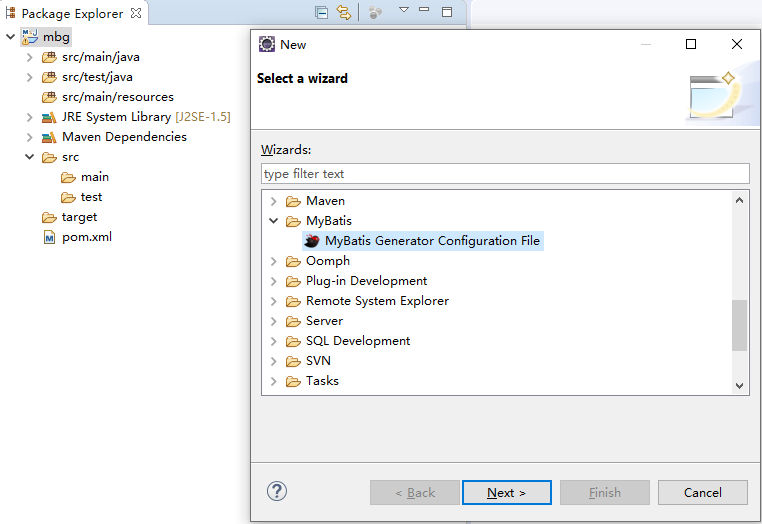Click the JRE System Library icon
The width and height of the screenshot is (762, 524).
(x=49, y=117)
